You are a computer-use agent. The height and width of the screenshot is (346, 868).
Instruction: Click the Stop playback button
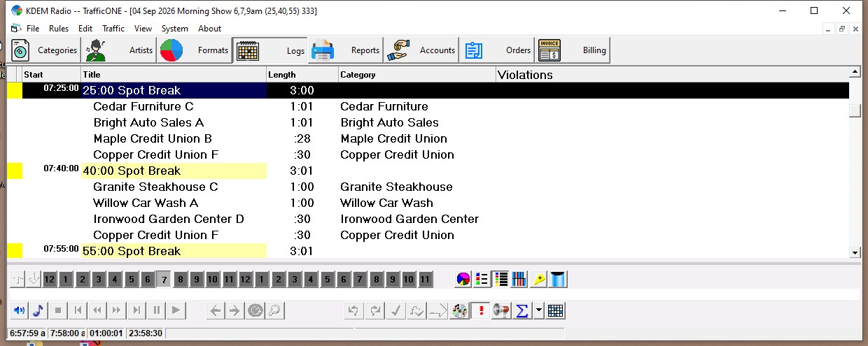point(58,310)
